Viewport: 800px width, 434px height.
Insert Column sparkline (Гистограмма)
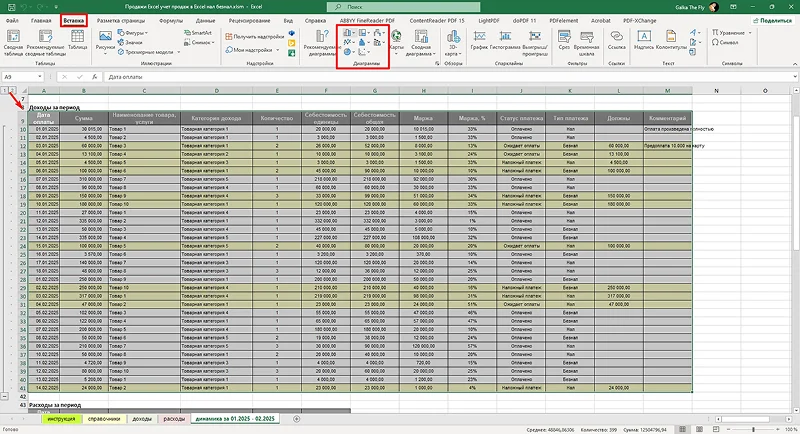tap(505, 40)
